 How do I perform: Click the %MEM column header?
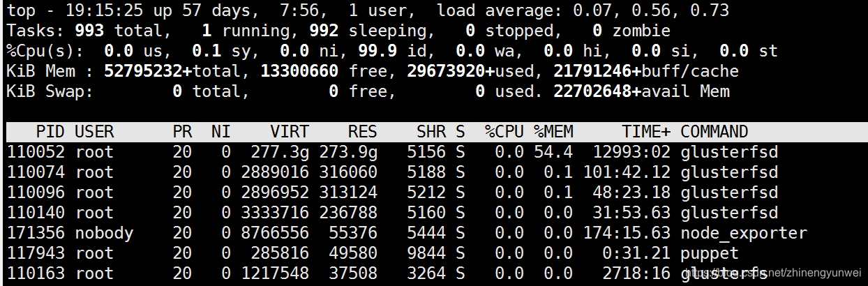pos(553,132)
